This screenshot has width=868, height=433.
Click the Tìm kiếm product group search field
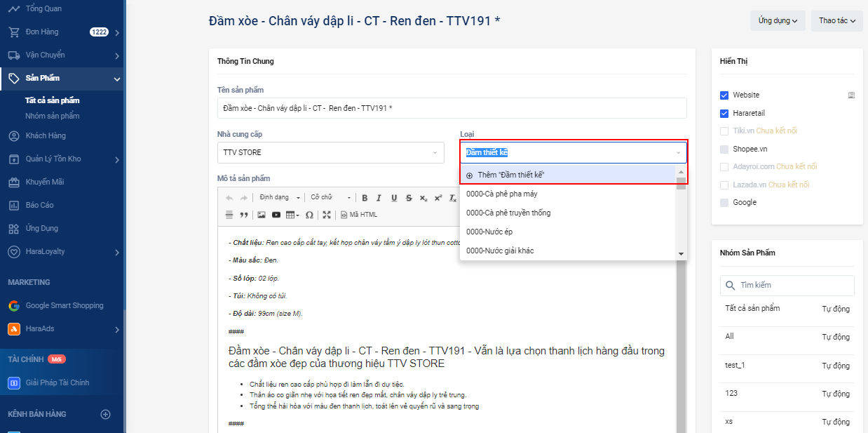tap(787, 286)
